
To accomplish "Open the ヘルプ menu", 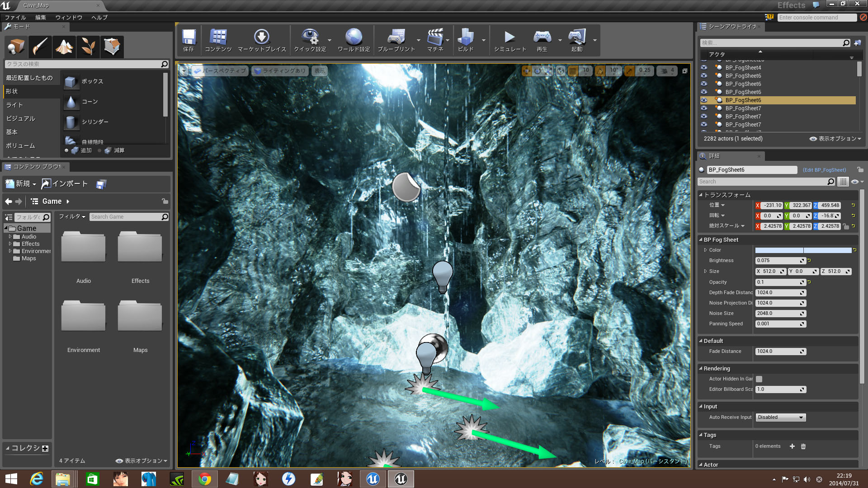I will (99, 17).
